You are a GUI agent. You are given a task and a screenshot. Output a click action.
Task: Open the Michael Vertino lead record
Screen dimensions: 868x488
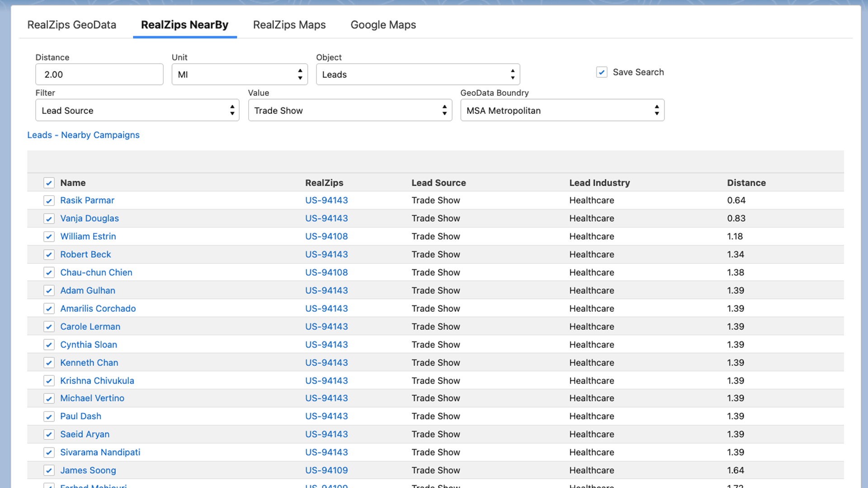point(92,398)
